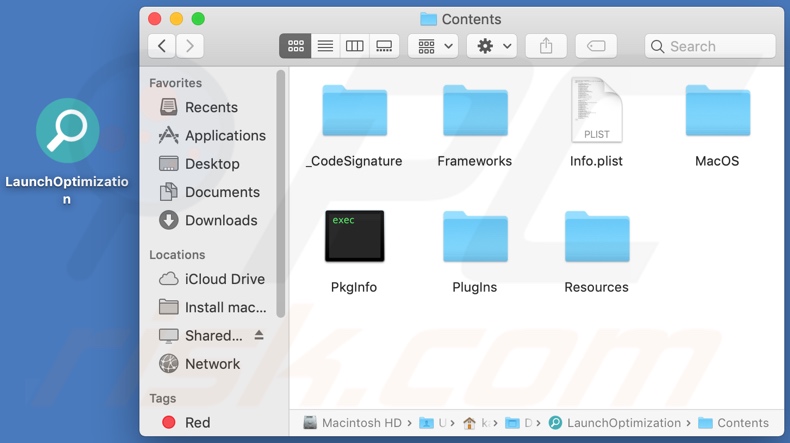Select the Install mac... volume

[x=213, y=307]
